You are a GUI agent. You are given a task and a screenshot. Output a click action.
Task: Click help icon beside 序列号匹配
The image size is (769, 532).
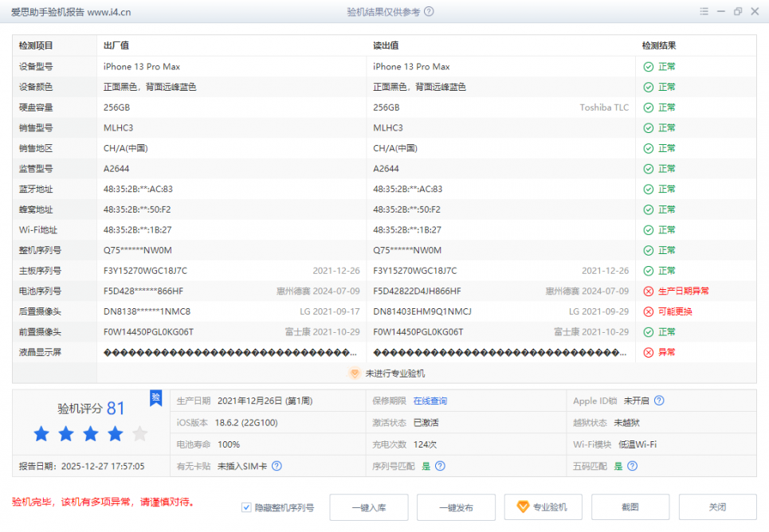point(440,466)
